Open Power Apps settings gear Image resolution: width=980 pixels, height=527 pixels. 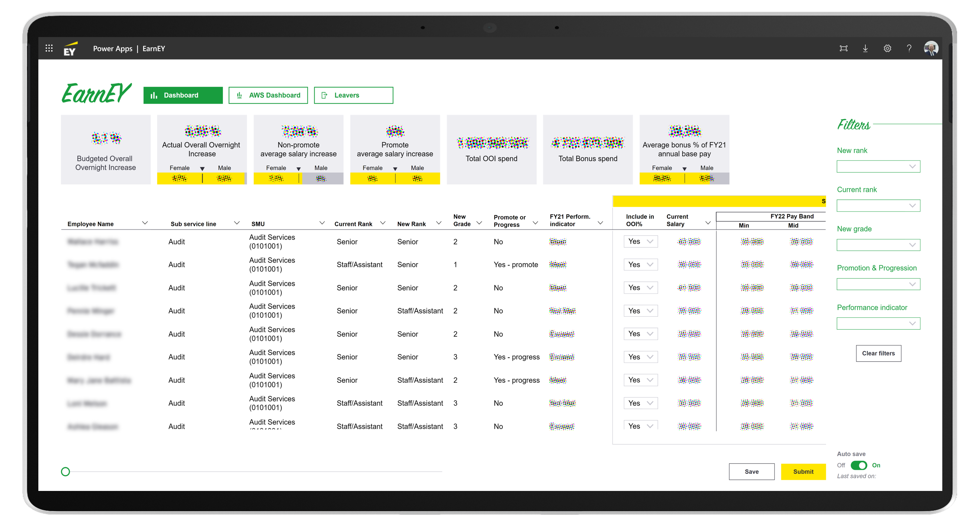click(x=887, y=48)
